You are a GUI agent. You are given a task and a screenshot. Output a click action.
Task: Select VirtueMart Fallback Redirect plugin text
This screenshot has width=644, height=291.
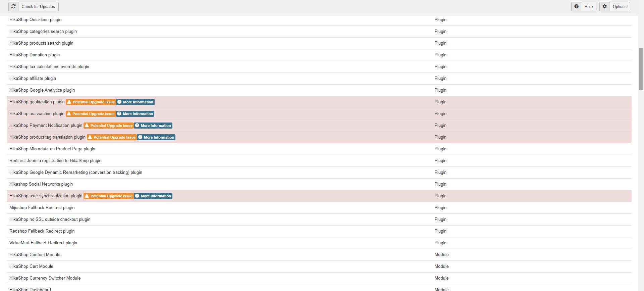click(x=43, y=243)
